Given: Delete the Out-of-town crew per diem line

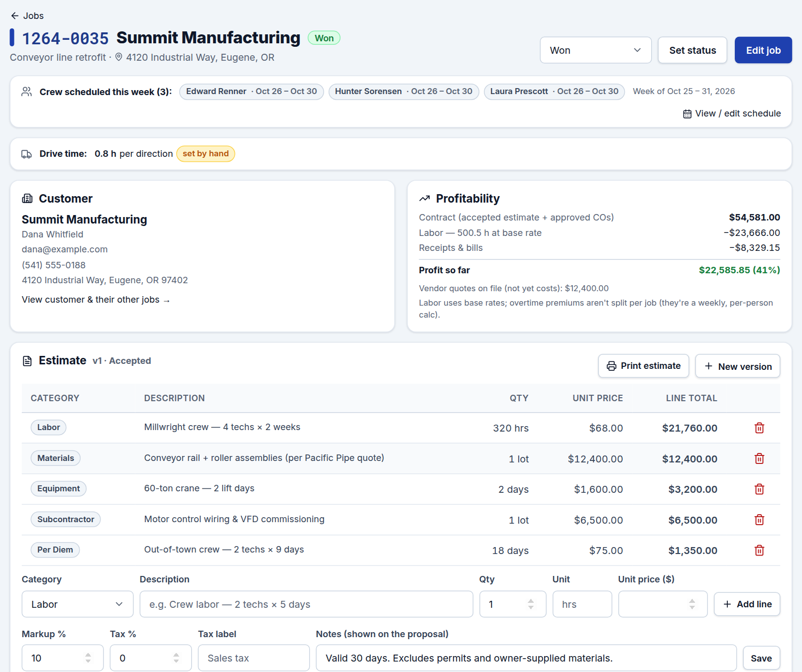Looking at the screenshot, I should tap(759, 551).
